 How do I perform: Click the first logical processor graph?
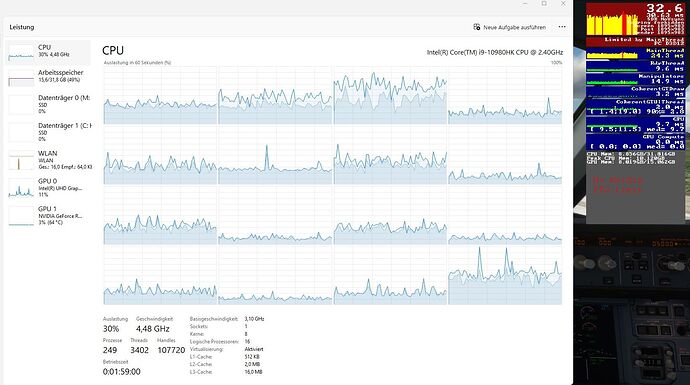(160, 95)
